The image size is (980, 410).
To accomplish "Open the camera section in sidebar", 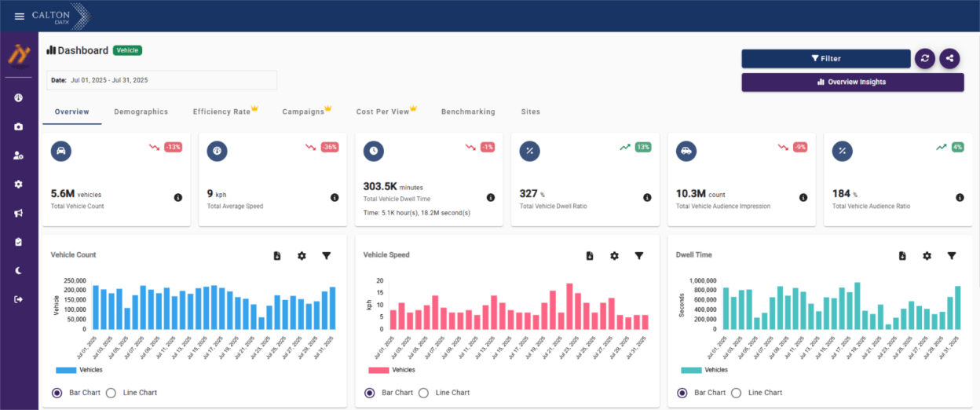I will tap(18, 126).
